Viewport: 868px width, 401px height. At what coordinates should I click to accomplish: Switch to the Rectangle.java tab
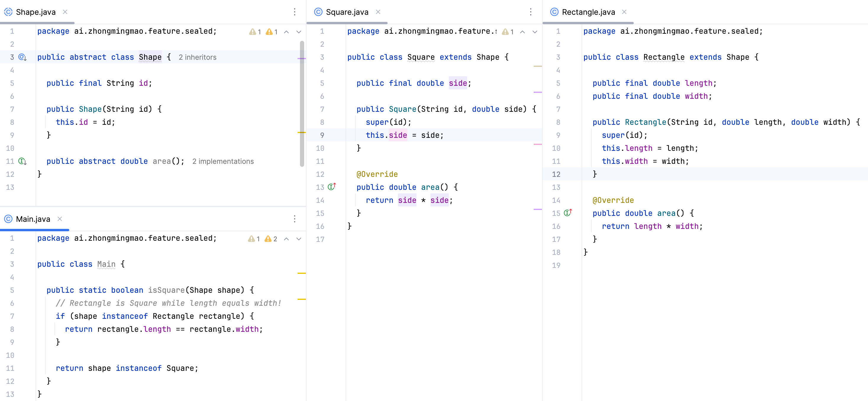(x=588, y=12)
